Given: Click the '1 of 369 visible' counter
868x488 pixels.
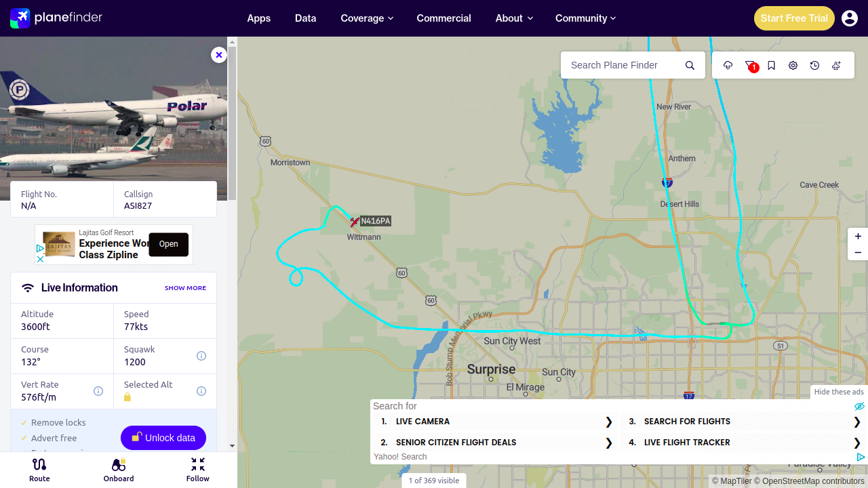Looking at the screenshot, I should (x=433, y=481).
